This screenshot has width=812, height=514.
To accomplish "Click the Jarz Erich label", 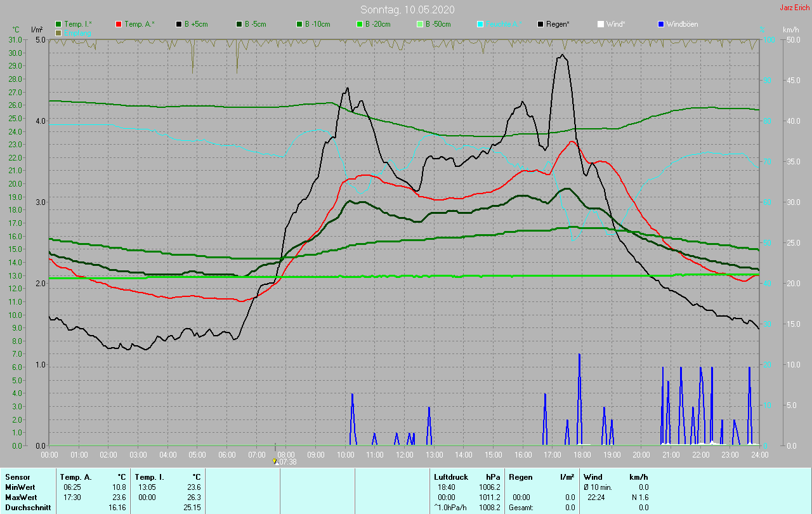I will pyautogui.click(x=794, y=8).
